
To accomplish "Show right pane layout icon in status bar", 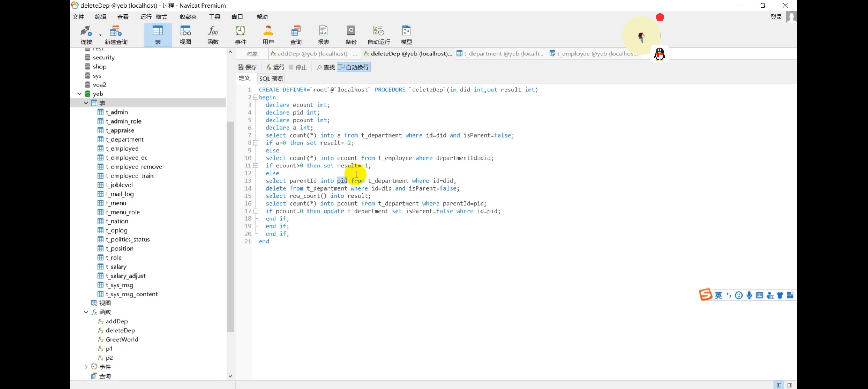I will [x=789, y=385].
